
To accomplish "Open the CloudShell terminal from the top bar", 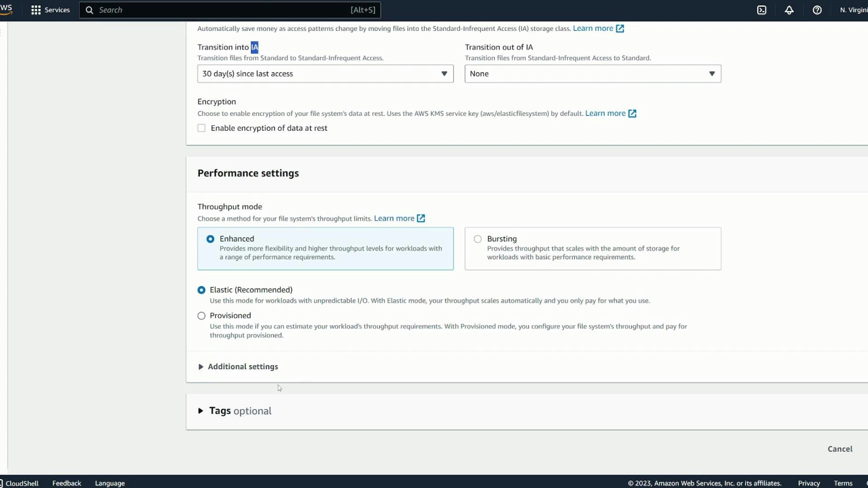I will tap(762, 9).
